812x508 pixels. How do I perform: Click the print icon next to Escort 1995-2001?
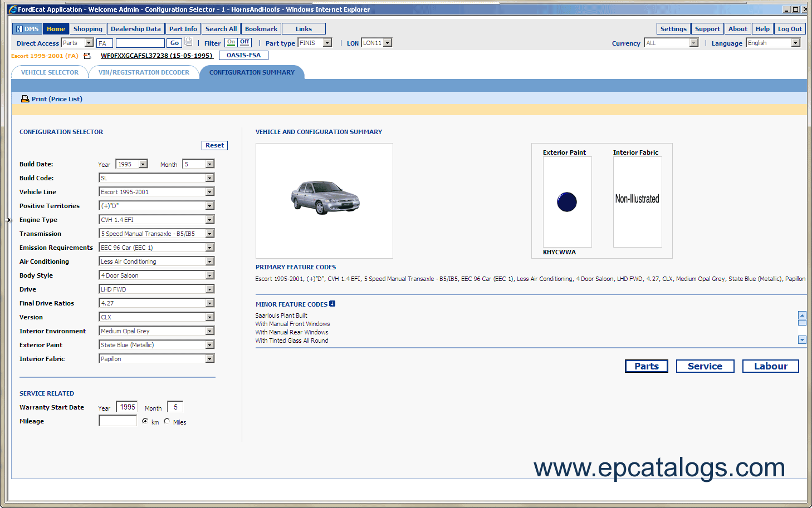pyautogui.click(x=87, y=56)
